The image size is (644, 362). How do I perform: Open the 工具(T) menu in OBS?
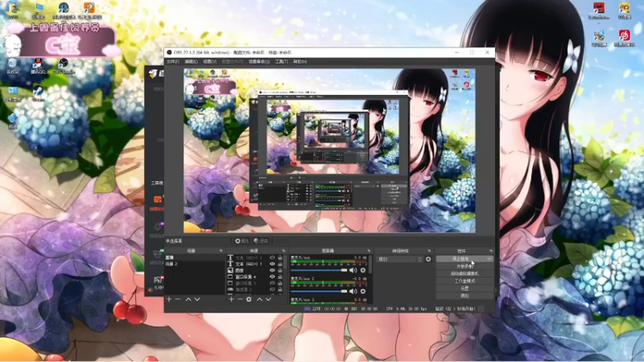pos(281,62)
